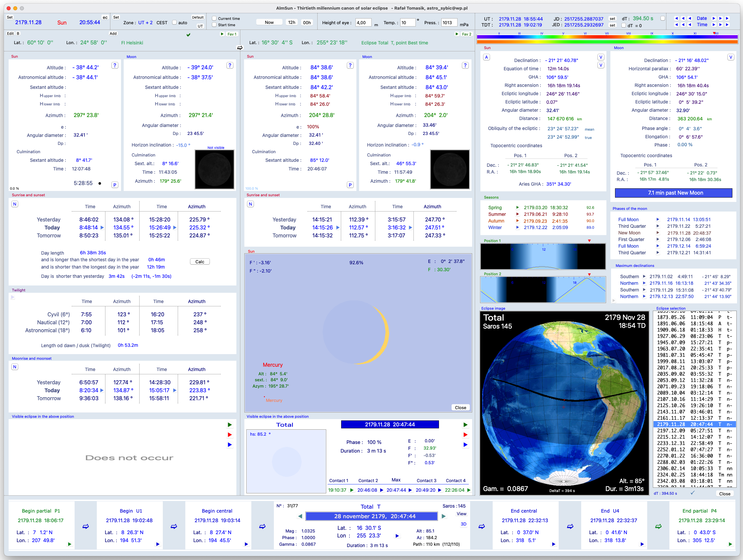This screenshot has height=560, width=743.
Task: Click the Calc button for day length
Action: [200, 262]
